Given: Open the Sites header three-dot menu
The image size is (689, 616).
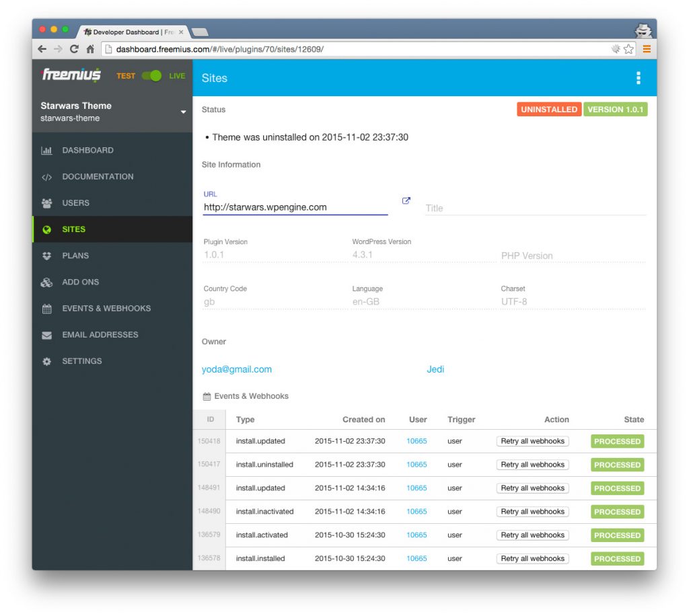Looking at the screenshot, I should pos(639,78).
